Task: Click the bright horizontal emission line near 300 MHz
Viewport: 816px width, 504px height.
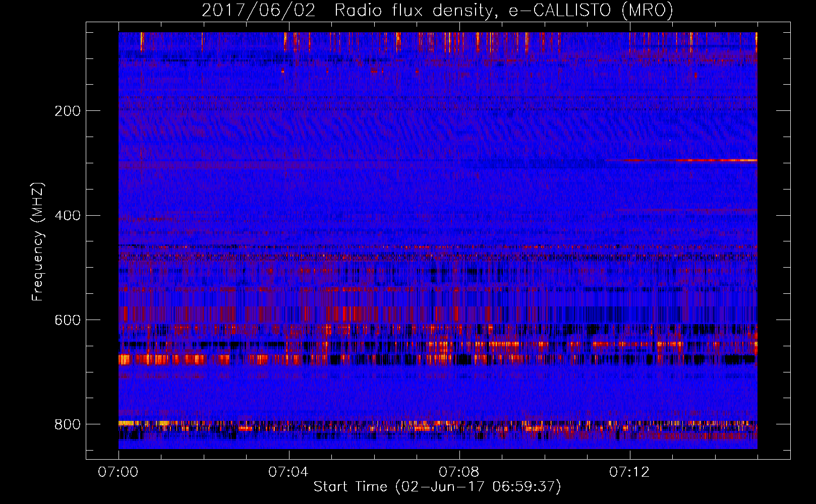Action: coord(681,160)
